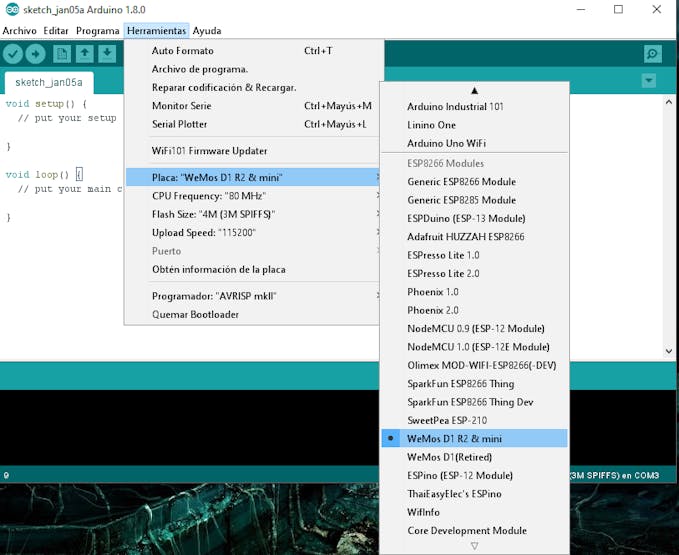Select Adafruit HUZZAH ESP8266 board
Viewport: 679px width, 555px height.
click(474, 237)
